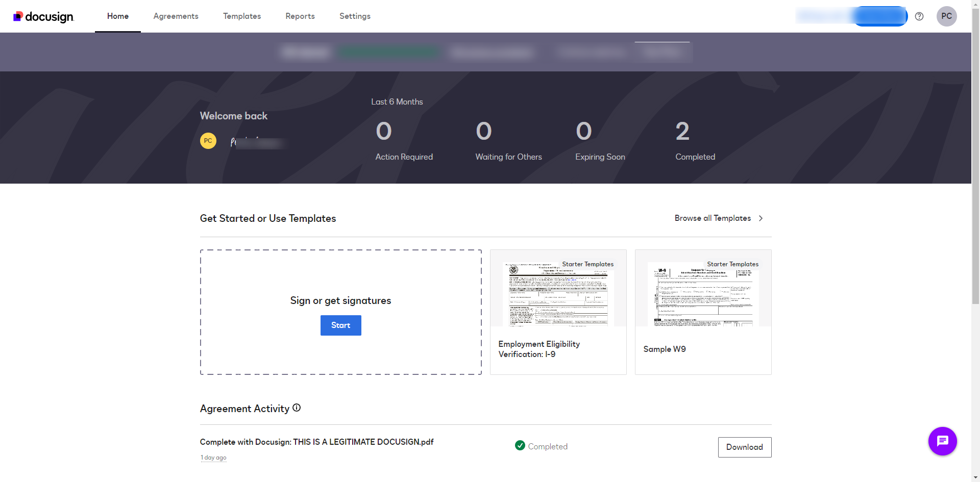Click the 1 day ago timestamp
This screenshot has width=980, height=482.
pyautogui.click(x=213, y=458)
